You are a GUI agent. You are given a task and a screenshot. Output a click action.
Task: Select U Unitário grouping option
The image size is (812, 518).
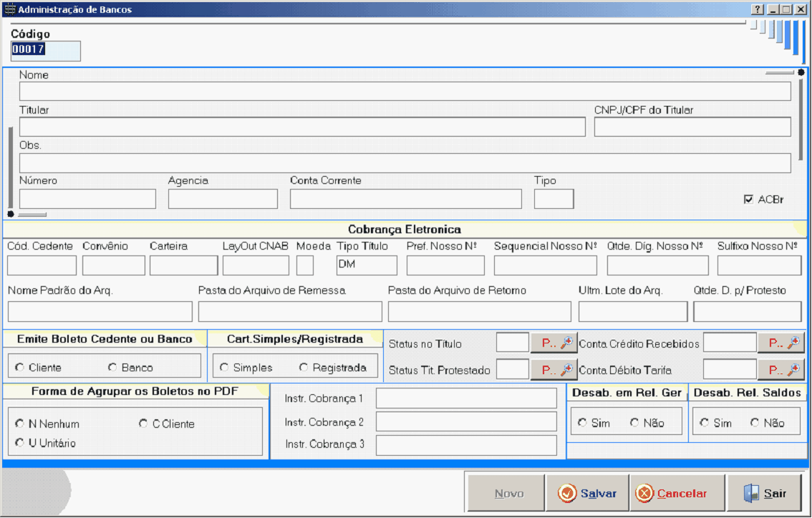point(19,443)
